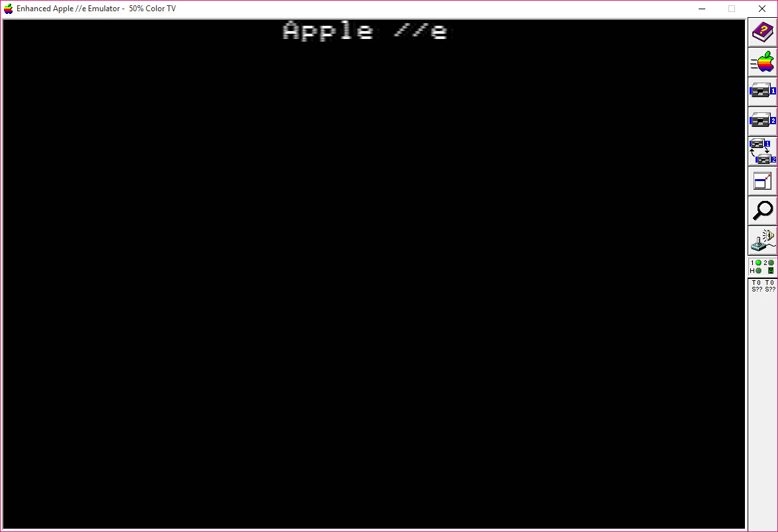This screenshot has height=532, width=778.
Task: Toggle full screen mode icon
Action: [x=763, y=181]
